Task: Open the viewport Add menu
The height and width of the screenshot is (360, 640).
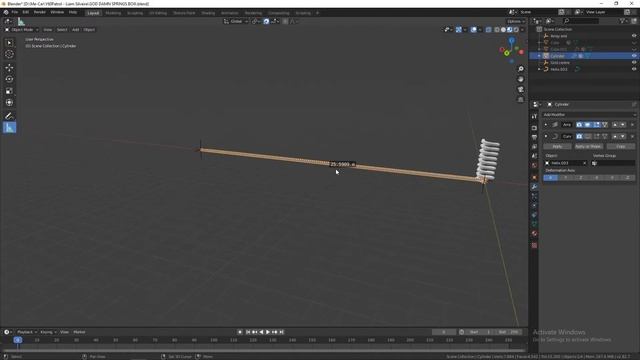Action: [76, 30]
